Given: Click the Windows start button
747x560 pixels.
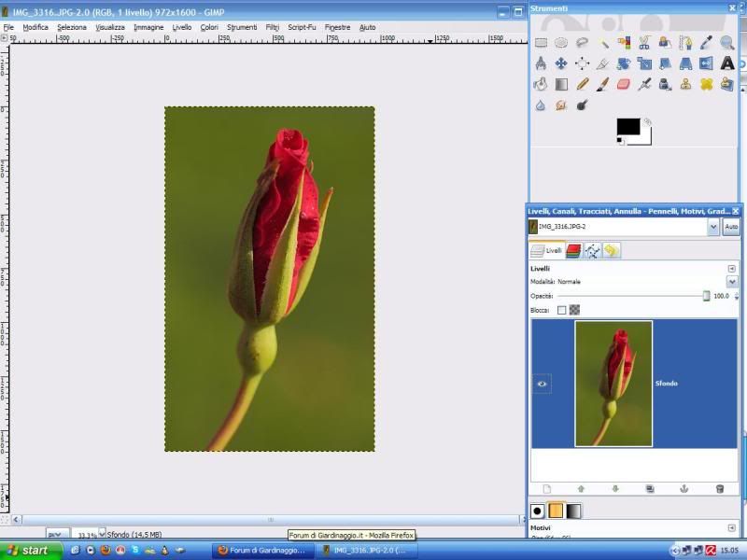Looking at the screenshot, I should [x=32, y=551].
